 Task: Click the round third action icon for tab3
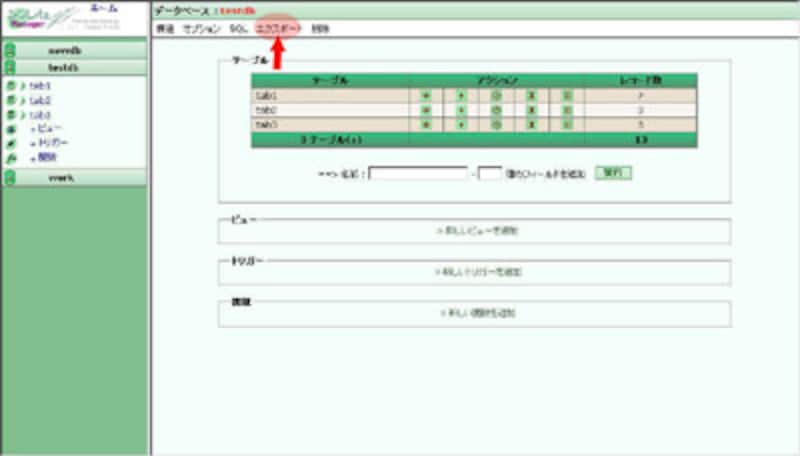[x=496, y=124]
